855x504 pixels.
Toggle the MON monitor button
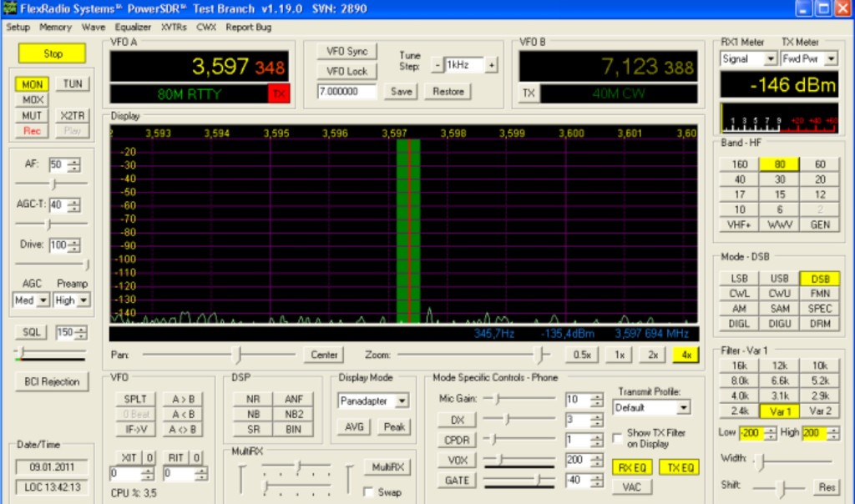coord(32,84)
